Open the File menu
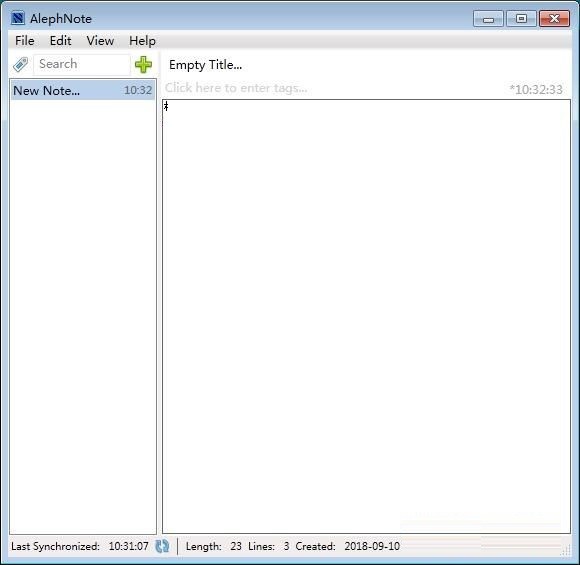580x565 pixels. pos(24,41)
